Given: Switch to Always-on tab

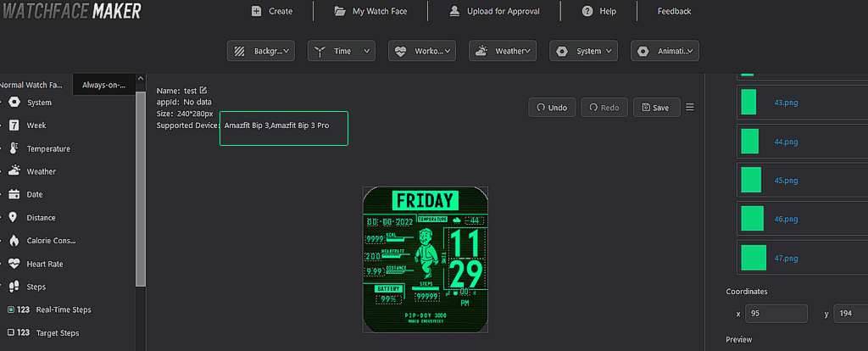Looking at the screenshot, I should click(x=103, y=85).
